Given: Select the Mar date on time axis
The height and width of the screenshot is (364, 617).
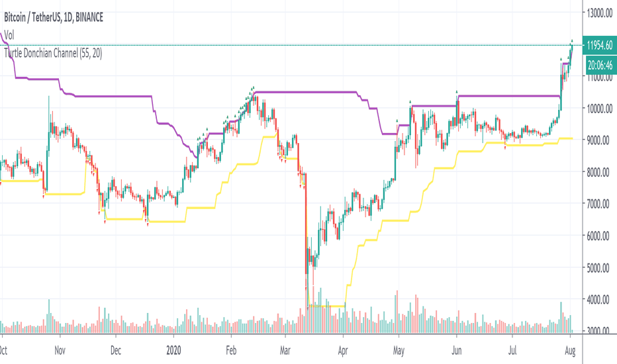Looking at the screenshot, I should (x=285, y=350).
